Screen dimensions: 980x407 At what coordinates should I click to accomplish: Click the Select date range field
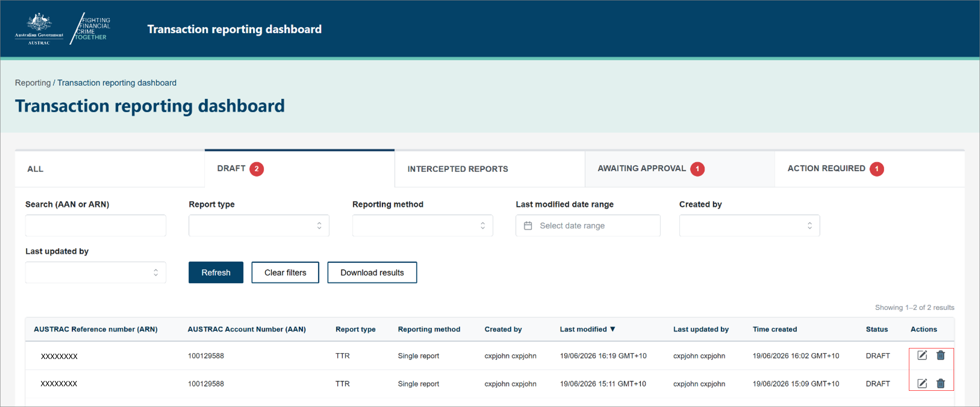coord(588,226)
